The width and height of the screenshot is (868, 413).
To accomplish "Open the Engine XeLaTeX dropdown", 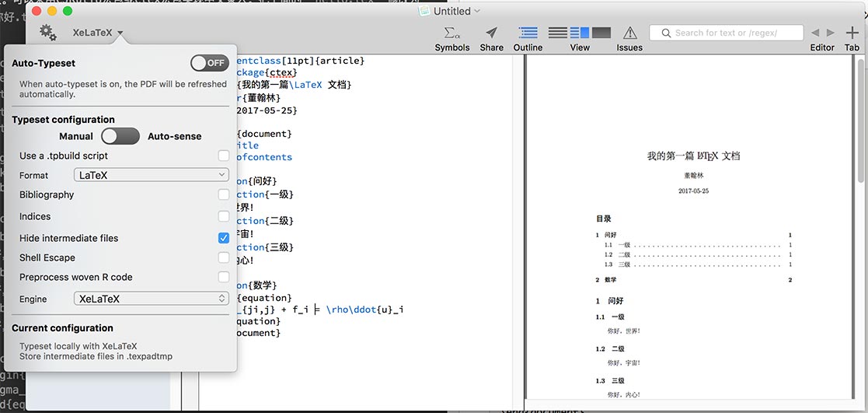I will (x=151, y=299).
